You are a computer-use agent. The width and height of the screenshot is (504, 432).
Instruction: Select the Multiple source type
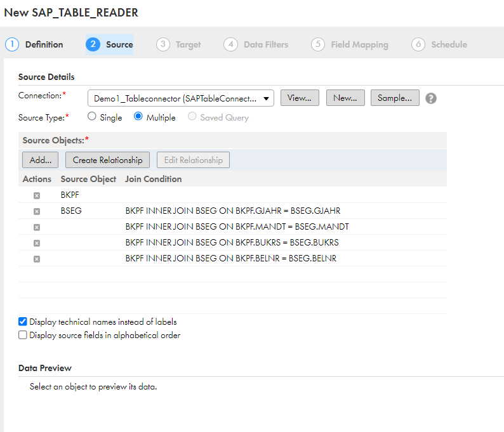click(x=138, y=116)
